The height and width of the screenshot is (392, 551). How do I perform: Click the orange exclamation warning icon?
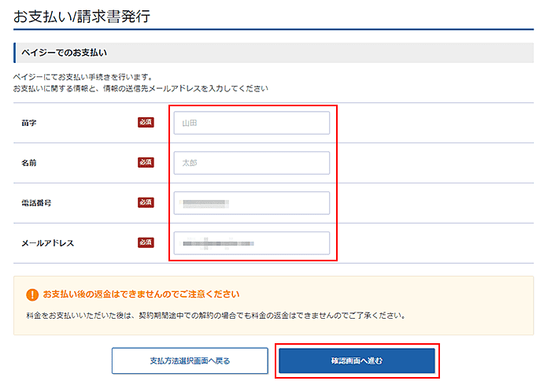click(31, 294)
